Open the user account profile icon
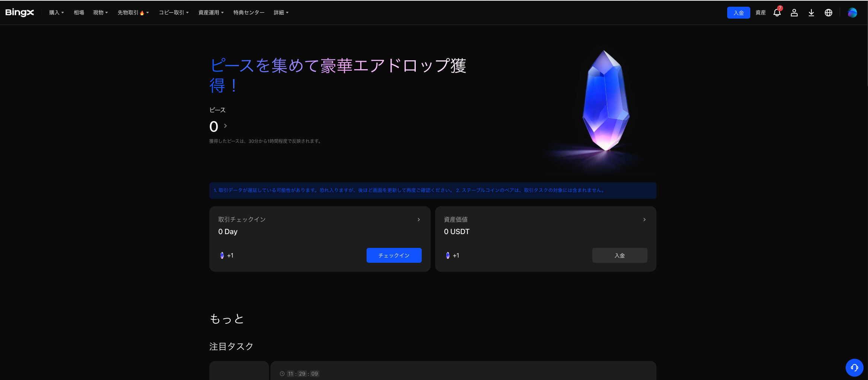Image resolution: width=868 pixels, height=380 pixels. click(794, 13)
